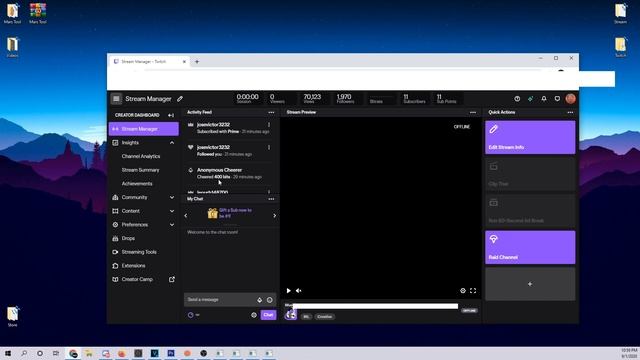Open Stream Summary under Insights

tap(140, 170)
